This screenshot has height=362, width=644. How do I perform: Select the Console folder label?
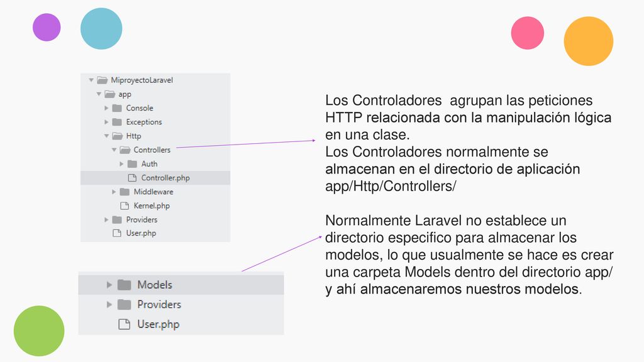tap(140, 108)
